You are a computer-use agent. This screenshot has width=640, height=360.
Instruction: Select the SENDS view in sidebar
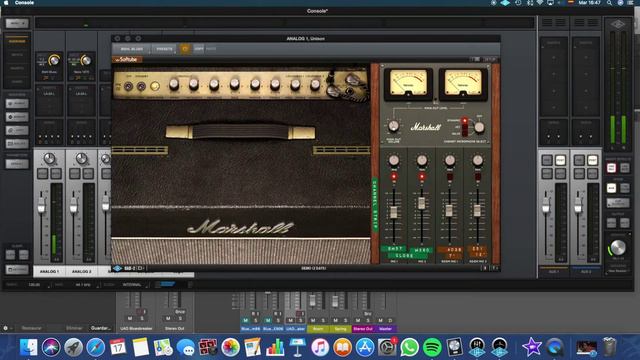(x=17, y=82)
